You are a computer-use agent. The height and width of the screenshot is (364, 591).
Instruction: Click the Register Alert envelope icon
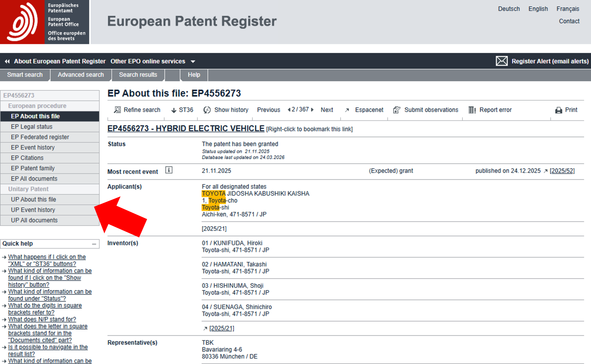tap(502, 61)
